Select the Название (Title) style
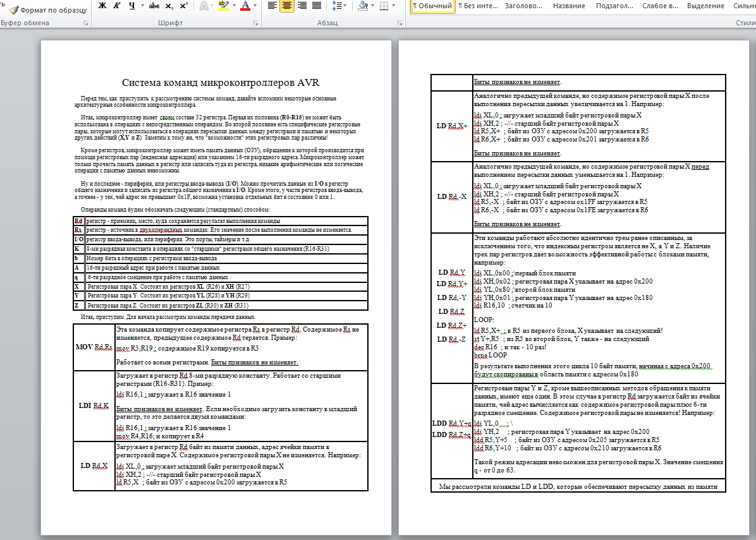The image size is (756, 540). pyautogui.click(x=569, y=6)
